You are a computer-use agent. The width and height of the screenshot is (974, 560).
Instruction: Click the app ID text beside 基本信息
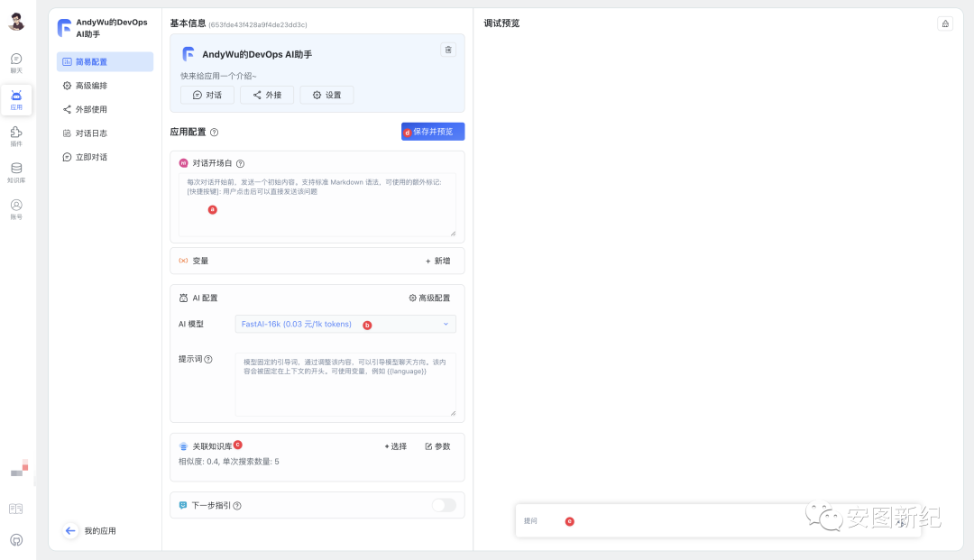coord(258,25)
